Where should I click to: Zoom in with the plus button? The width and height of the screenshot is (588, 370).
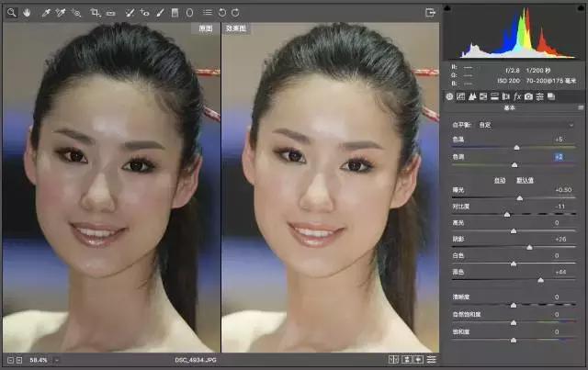[x=19, y=360]
